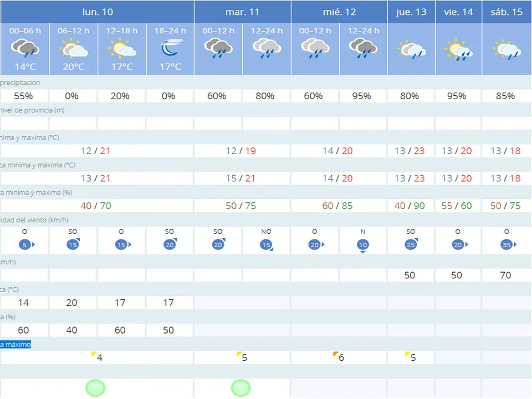Screen dimensions: 532x399
Task: Click the weather icon under vie. 14
Action: click(x=458, y=49)
